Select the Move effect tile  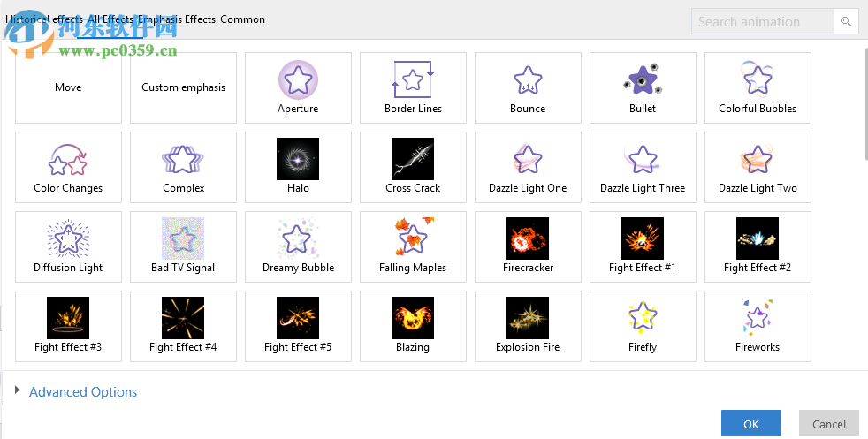[x=68, y=88]
